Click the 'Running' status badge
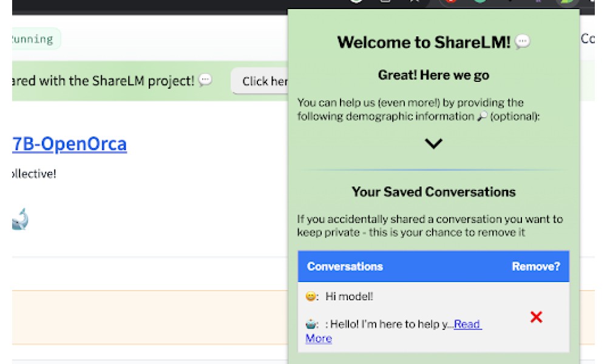607x364 pixels. (x=36, y=39)
